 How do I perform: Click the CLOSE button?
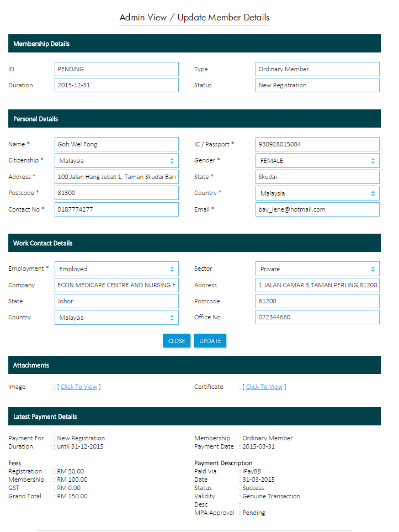177,341
